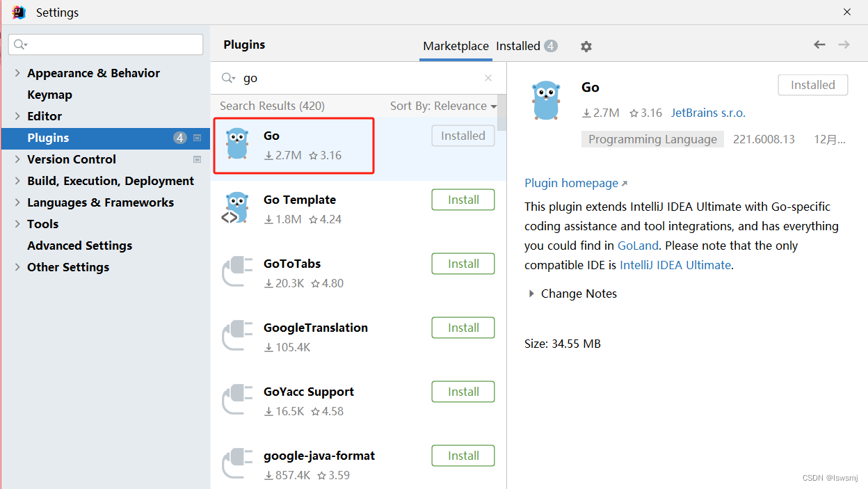The height and width of the screenshot is (489, 868).
Task: Expand Appearance & Behavior settings
Action: coord(17,73)
